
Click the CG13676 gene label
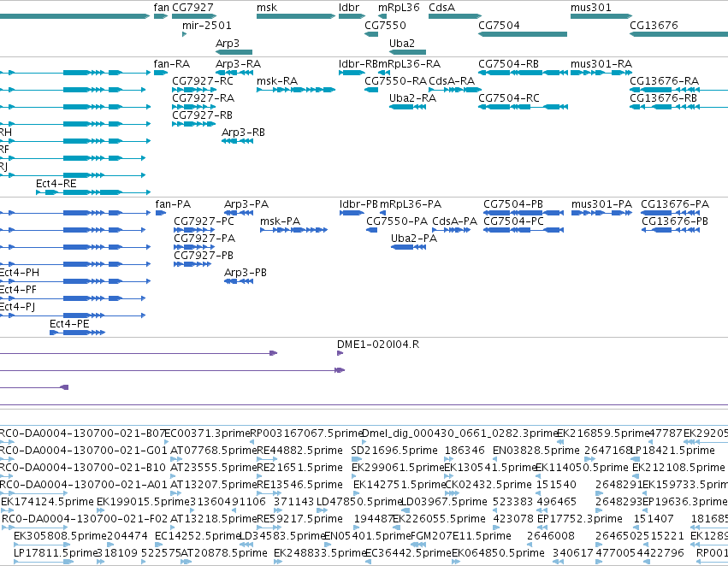click(x=654, y=25)
